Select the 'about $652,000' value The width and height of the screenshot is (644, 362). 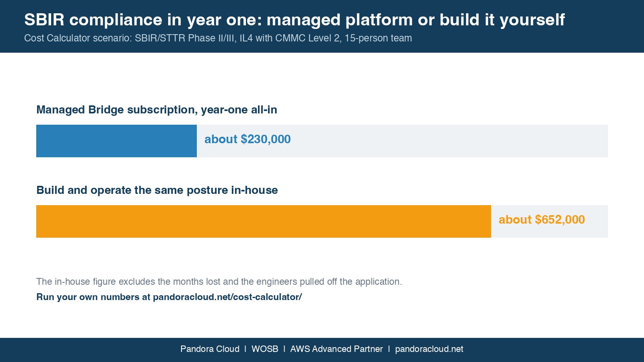tap(542, 220)
